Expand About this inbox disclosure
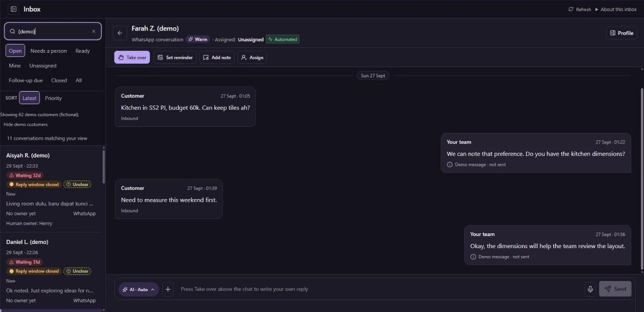This screenshot has width=644, height=312. click(x=616, y=9)
